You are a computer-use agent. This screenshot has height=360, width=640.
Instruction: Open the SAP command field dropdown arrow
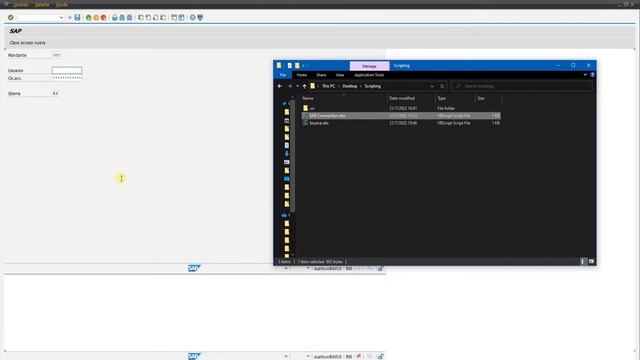click(x=61, y=18)
